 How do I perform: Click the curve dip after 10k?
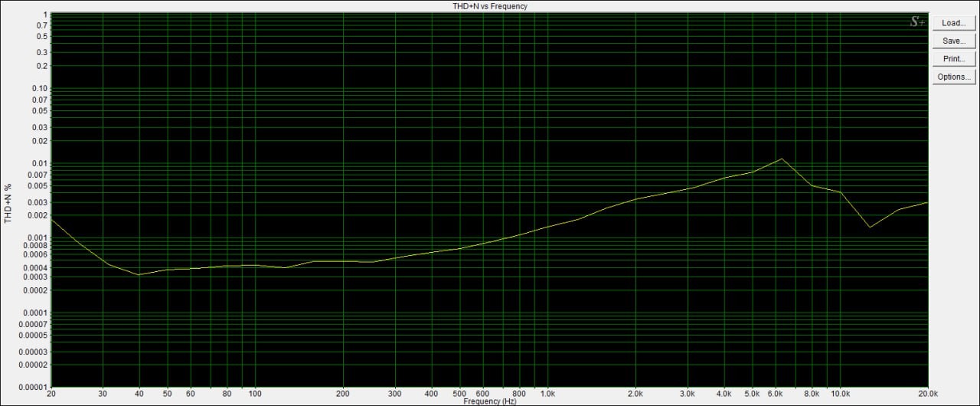pos(870,227)
